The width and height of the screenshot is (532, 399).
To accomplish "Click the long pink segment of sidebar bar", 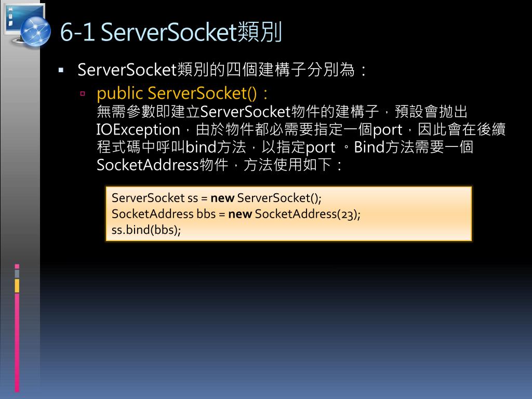I will (17, 343).
